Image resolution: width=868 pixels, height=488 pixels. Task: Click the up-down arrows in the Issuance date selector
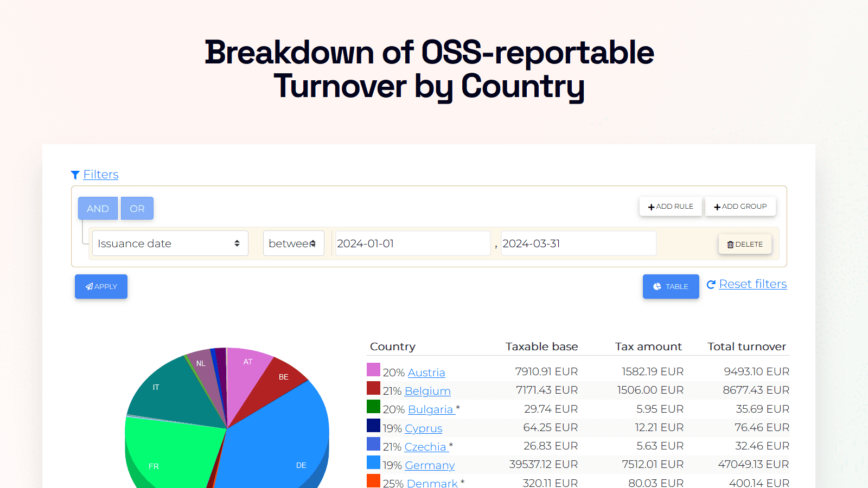(237, 243)
